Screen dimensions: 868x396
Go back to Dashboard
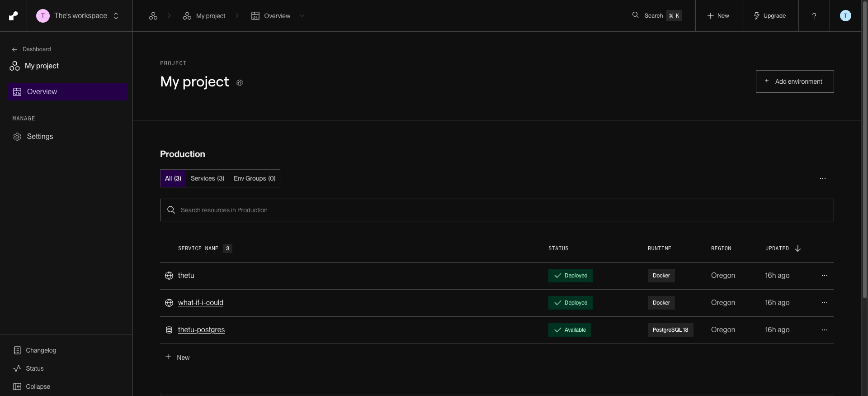tap(31, 49)
